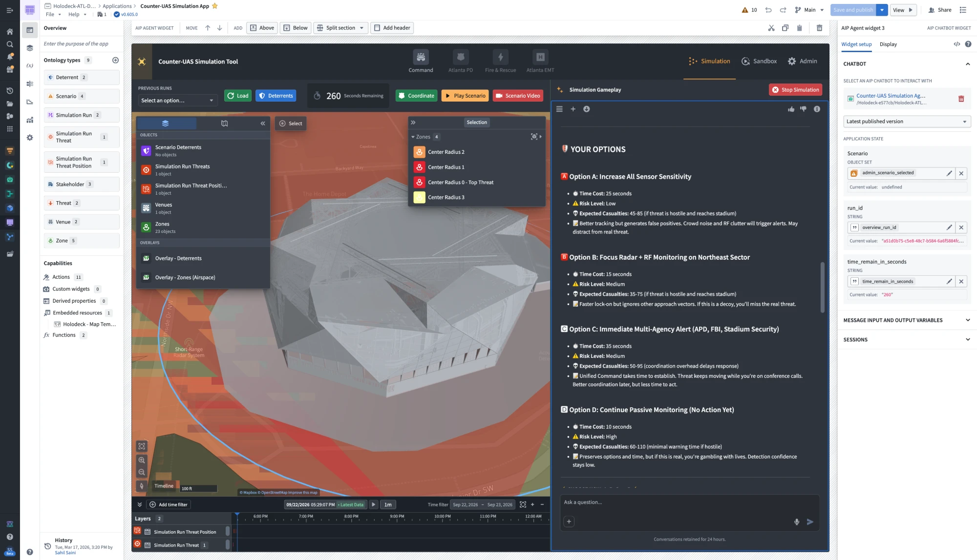Click the cut scissors icon in toolbar

coord(771,28)
